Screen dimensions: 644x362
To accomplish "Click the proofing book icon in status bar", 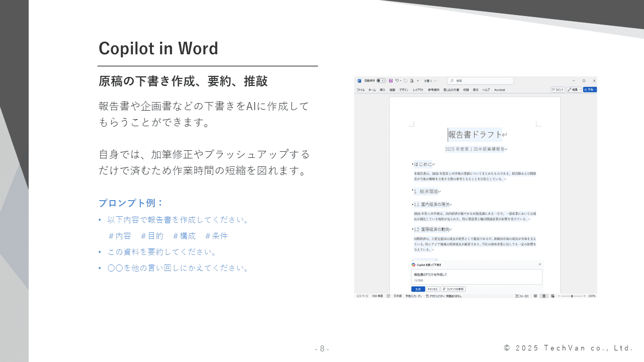I will pos(388,296).
